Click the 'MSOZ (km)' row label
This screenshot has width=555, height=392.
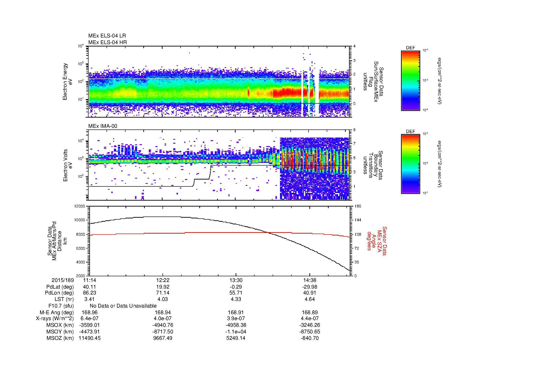[60, 338]
